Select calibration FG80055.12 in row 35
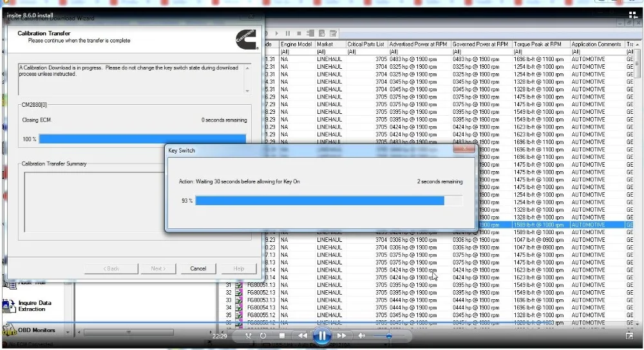Viewport: 644px width, 350px height. point(261,315)
